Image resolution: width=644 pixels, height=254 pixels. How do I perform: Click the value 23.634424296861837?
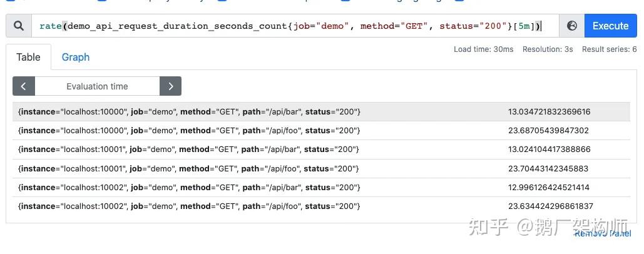(x=550, y=206)
